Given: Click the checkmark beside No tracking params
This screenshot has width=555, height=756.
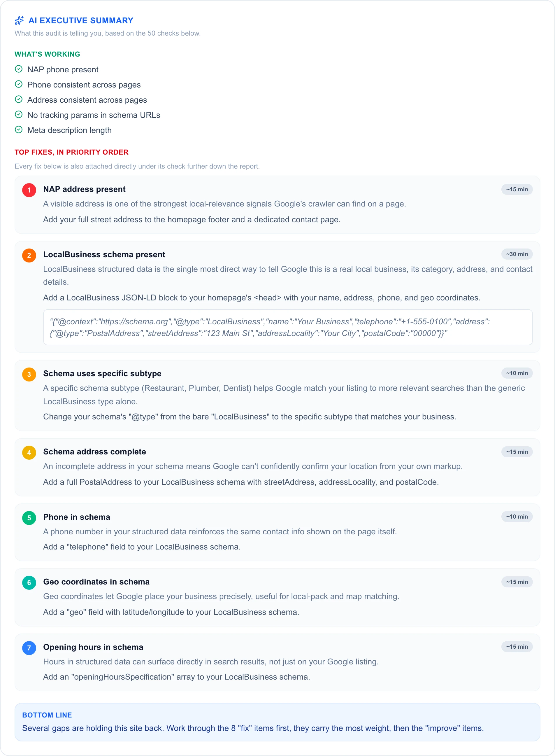Looking at the screenshot, I should coord(19,114).
